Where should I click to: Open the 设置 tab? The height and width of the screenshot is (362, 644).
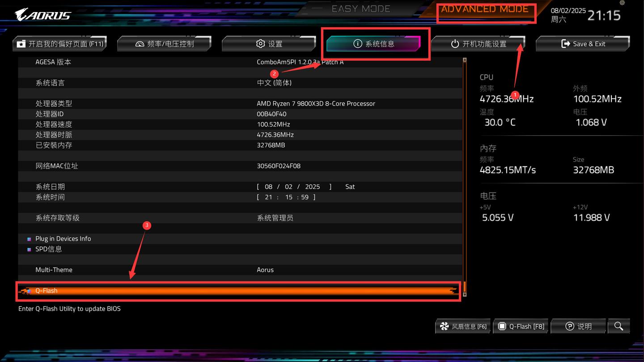(269, 44)
